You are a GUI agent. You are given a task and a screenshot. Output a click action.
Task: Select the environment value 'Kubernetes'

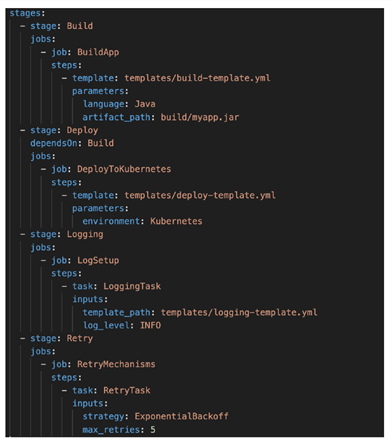click(176, 221)
